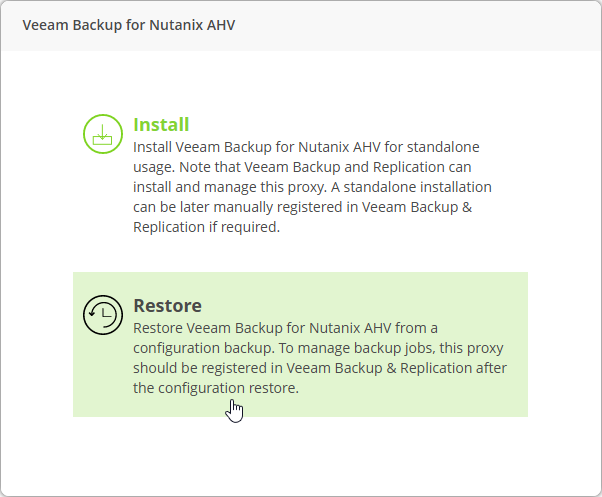
Task: Select the Restore heading
Action: (x=167, y=305)
